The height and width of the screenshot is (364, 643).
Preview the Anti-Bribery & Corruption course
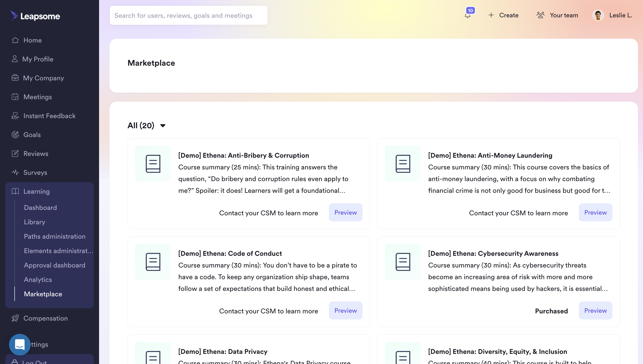click(345, 213)
